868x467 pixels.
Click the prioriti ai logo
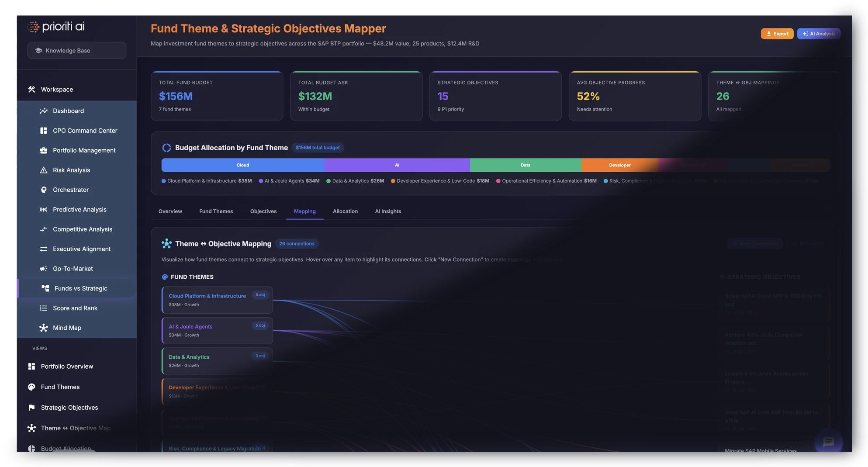tap(56, 27)
